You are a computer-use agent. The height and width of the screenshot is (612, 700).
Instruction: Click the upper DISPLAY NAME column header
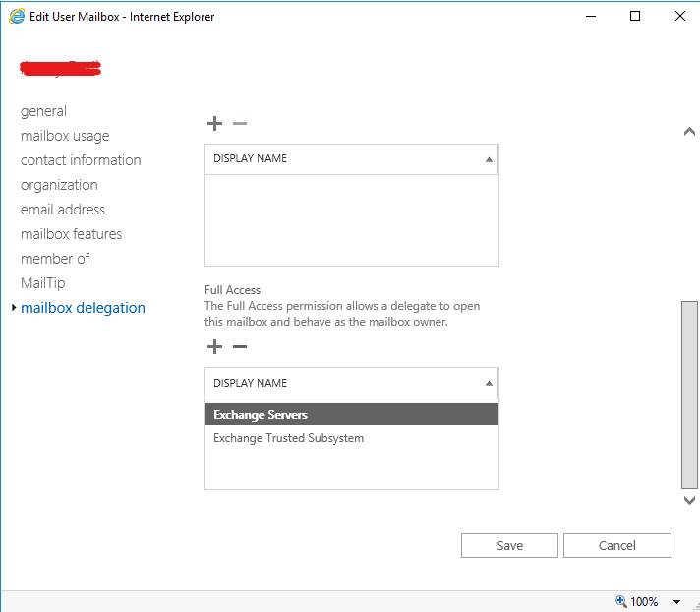[x=352, y=159]
